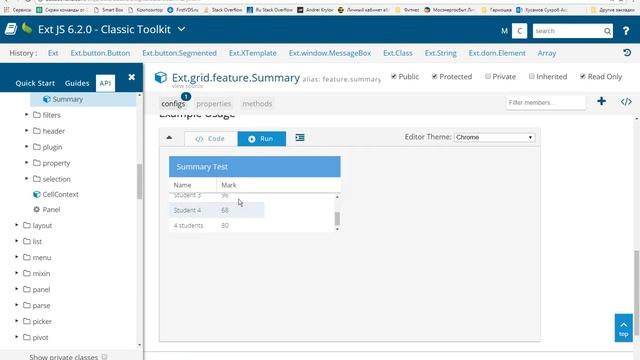Click the tree panel scrollbar thumb
This screenshot has width=640, height=360.
pos(140,181)
